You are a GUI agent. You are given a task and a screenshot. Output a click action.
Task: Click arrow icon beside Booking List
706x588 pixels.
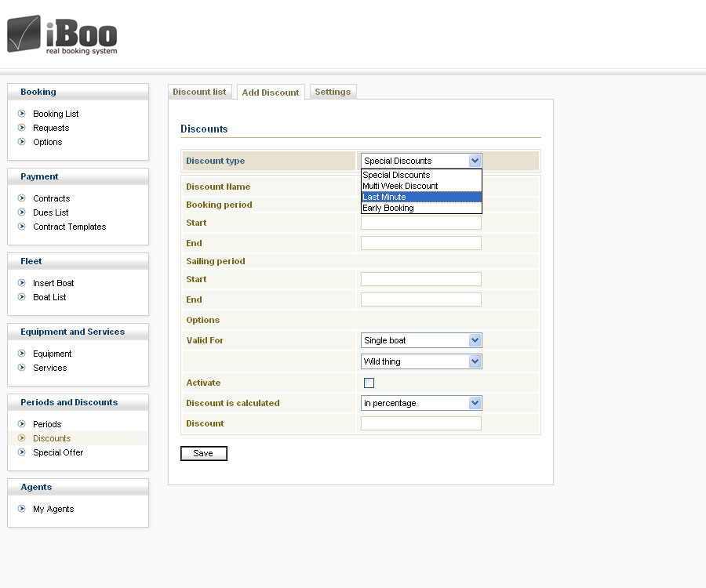click(22, 114)
